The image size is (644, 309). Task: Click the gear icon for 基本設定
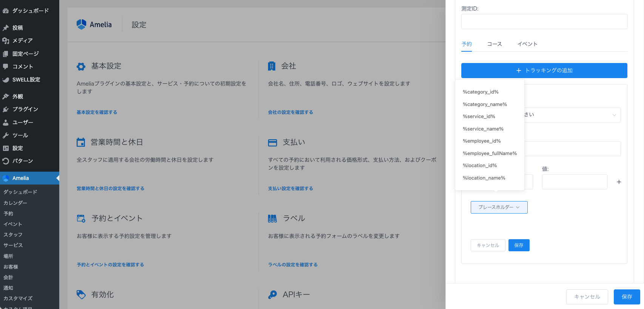[81, 66]
